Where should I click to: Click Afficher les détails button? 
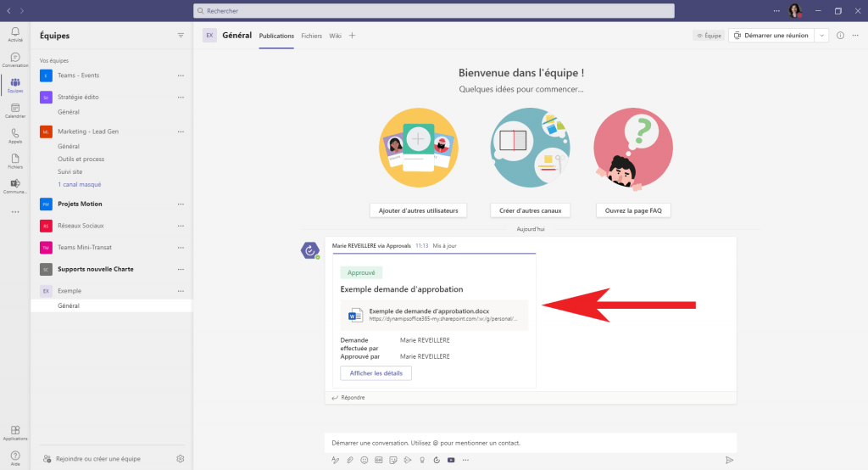(x=376, y=373)
